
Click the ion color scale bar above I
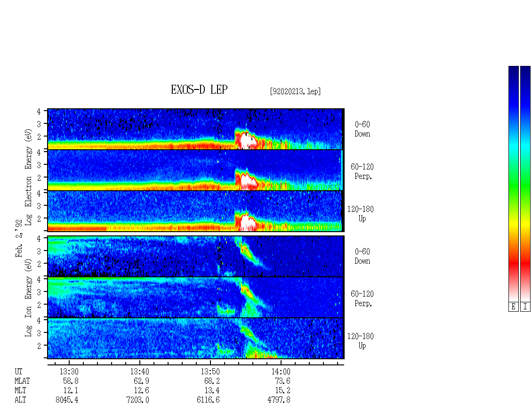(x=525, y=184)
